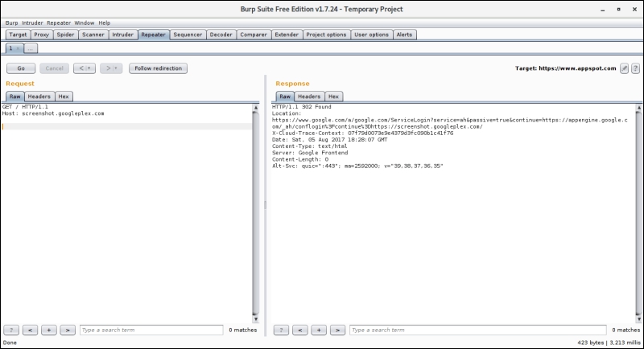Click next match button in Response search
The width and height of the screenshot is (644, 349).
338,330
